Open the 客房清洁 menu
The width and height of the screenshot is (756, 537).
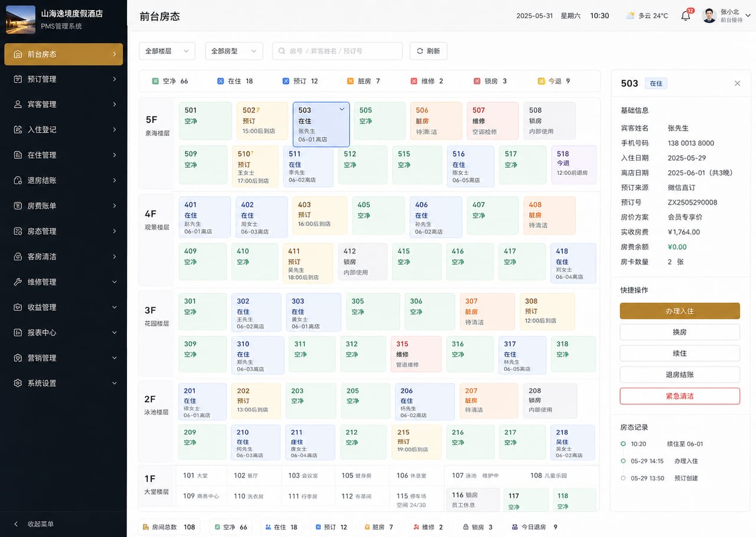click(x=63, y=257)
